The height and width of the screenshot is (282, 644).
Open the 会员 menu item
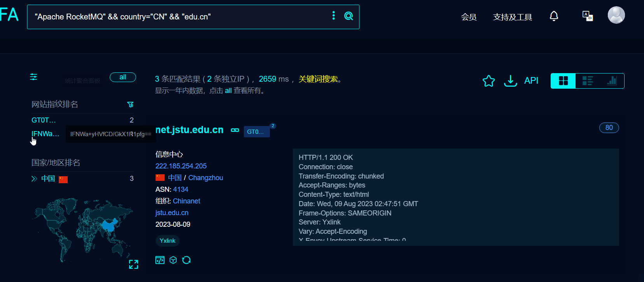[469, 17]
